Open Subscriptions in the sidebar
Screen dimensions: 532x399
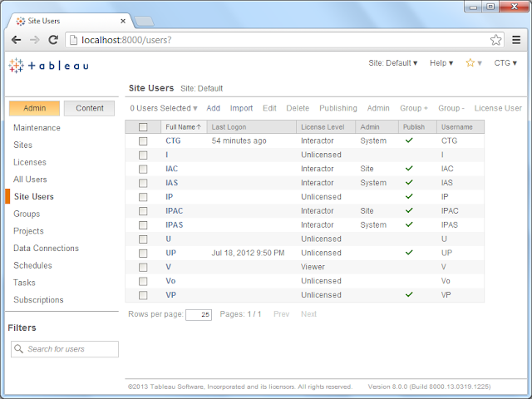point(38,300)
